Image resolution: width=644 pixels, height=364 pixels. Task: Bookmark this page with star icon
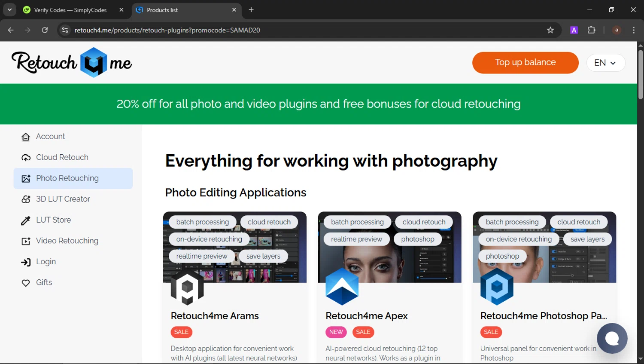(x=550, y=30)
